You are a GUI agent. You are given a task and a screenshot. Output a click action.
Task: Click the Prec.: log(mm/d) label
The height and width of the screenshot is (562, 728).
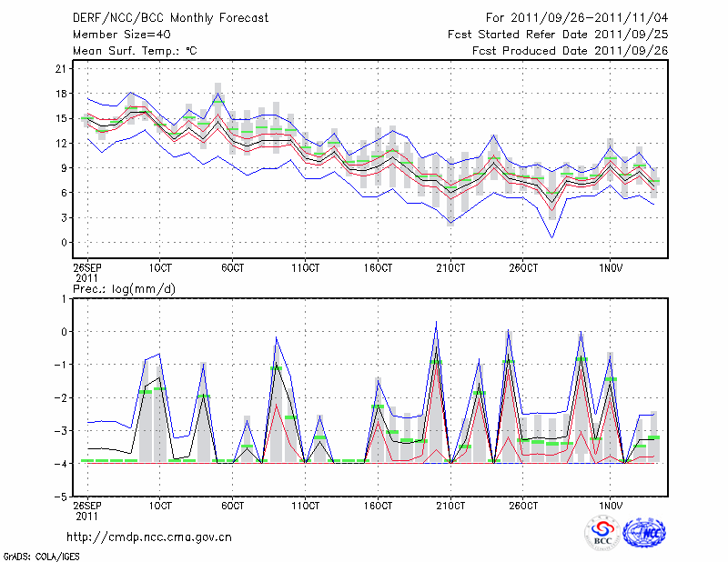click(x=124, y=288)
